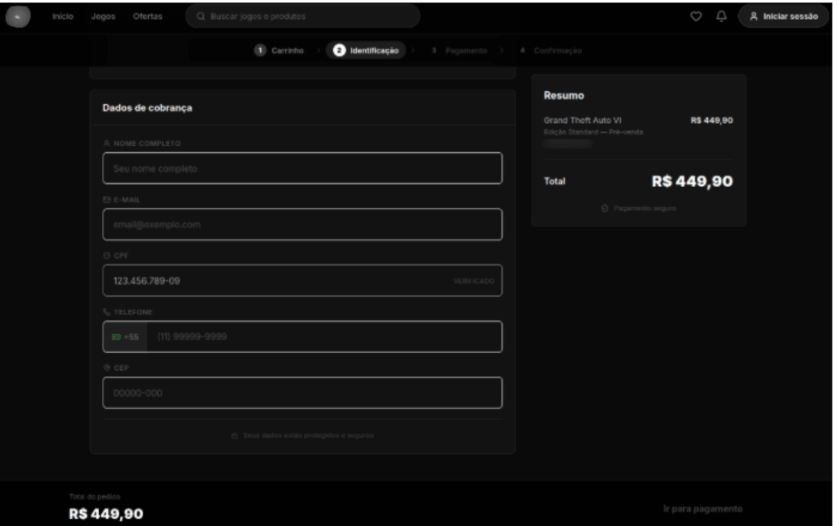Click the item price R$ 449,90 in Resumo
Viewport: 837px width, 526px height.
coord(712,121)
